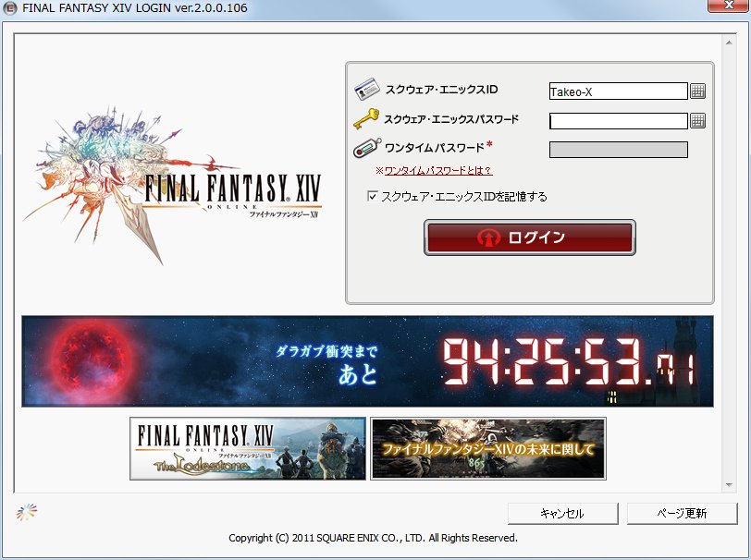The width and height of the screenshot is (751, 560).
Task: Click the ページ更新 page refresh button
Action: tap(682, 513)
